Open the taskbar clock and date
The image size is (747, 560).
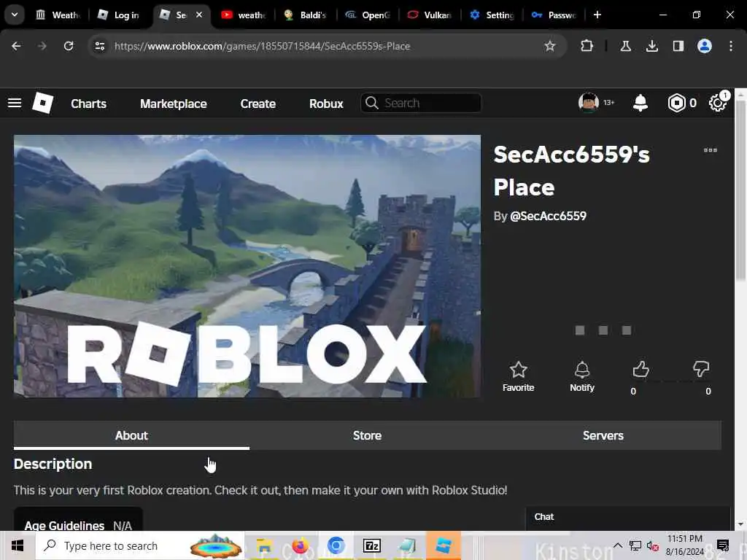pos(684,545)
